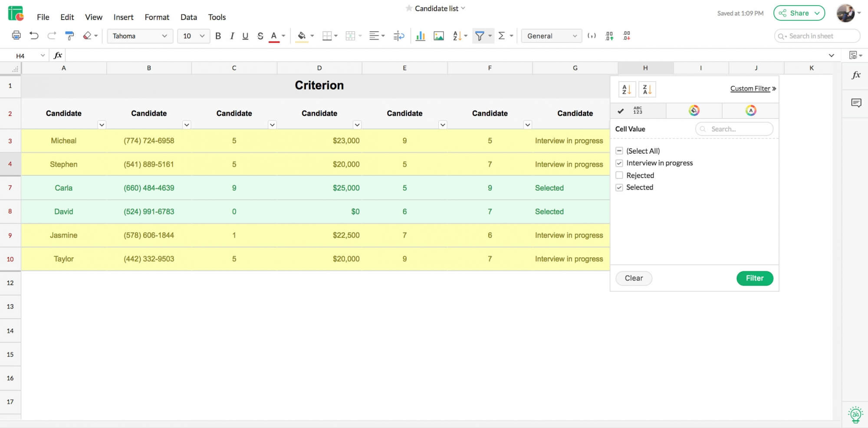
Task: Open column C filter dropdown arrow
Action: (x=272, y=125)
